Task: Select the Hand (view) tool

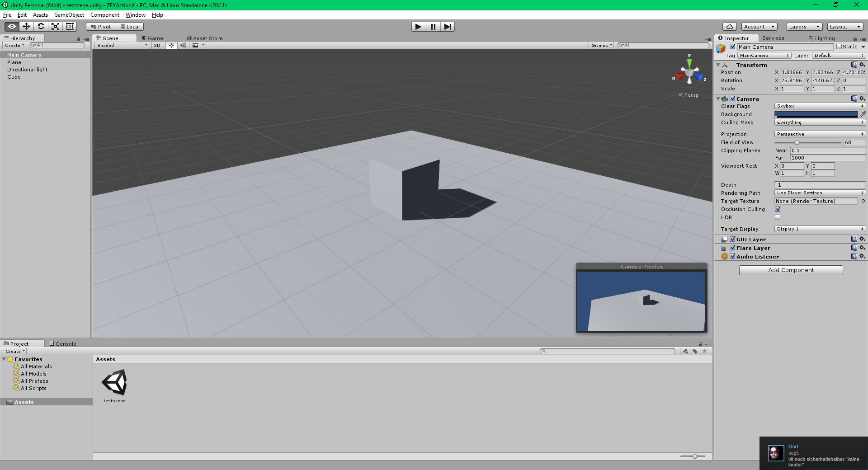Action: [12, 27]
